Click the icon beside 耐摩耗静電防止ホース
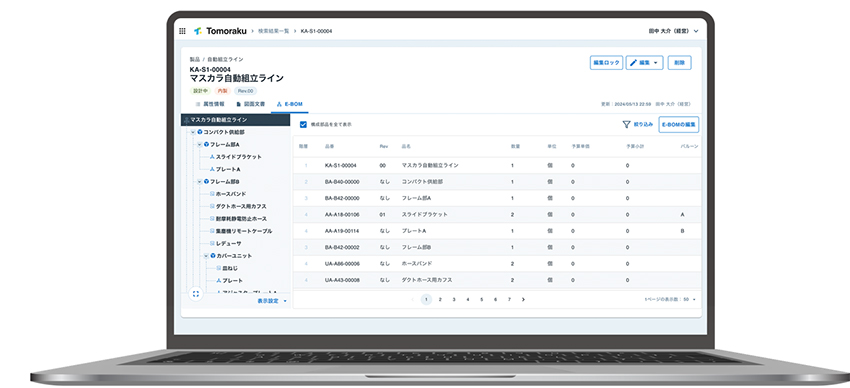Image resolution: width=850 pixels, height=388 pixels. point(212,219)
